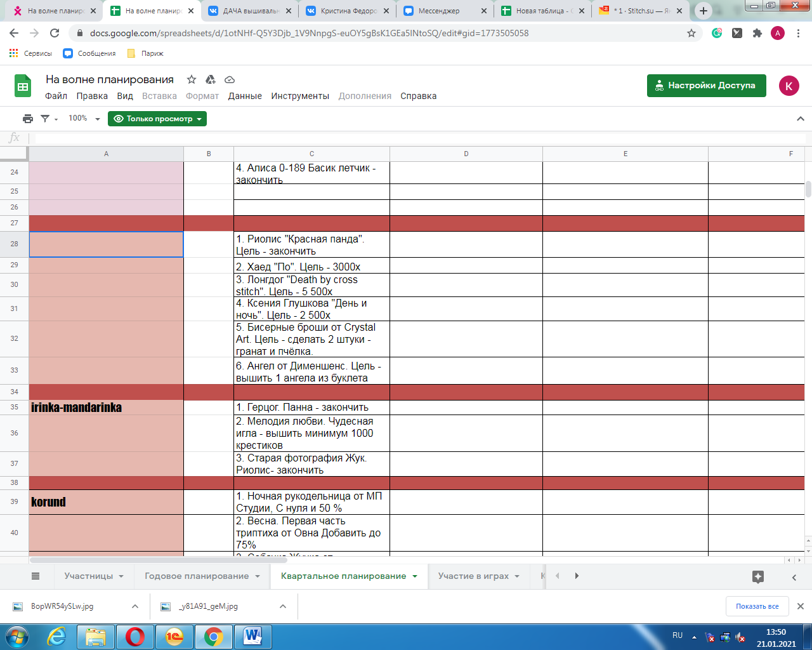Show hidden system tray icons

pyautogui.click(x=694, y=636)
